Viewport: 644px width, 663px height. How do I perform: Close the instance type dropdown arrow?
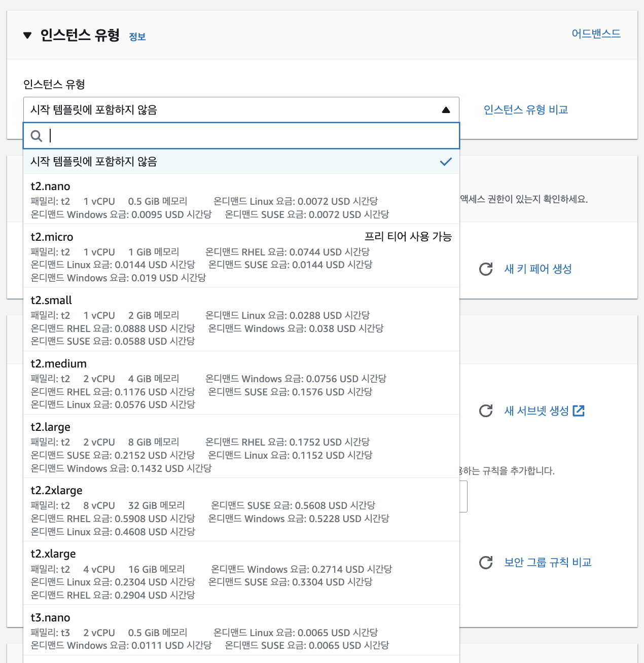tap(446, 110)
